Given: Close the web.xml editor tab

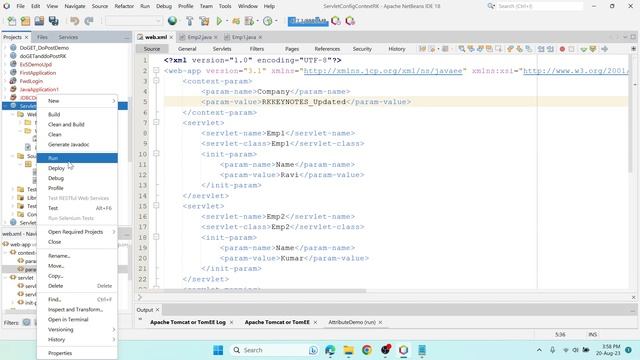Looking at the screenshot, I should 171,37.
